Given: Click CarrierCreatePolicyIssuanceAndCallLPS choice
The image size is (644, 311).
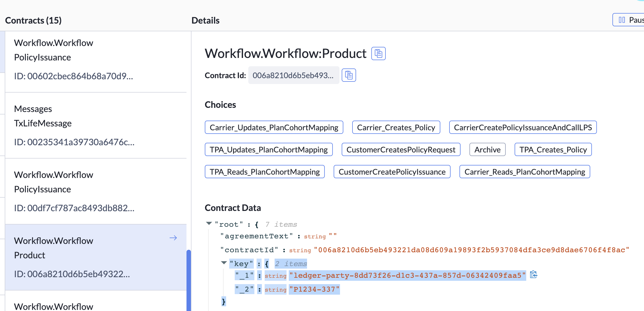Looking at the screenshot, I should (523, 128).
